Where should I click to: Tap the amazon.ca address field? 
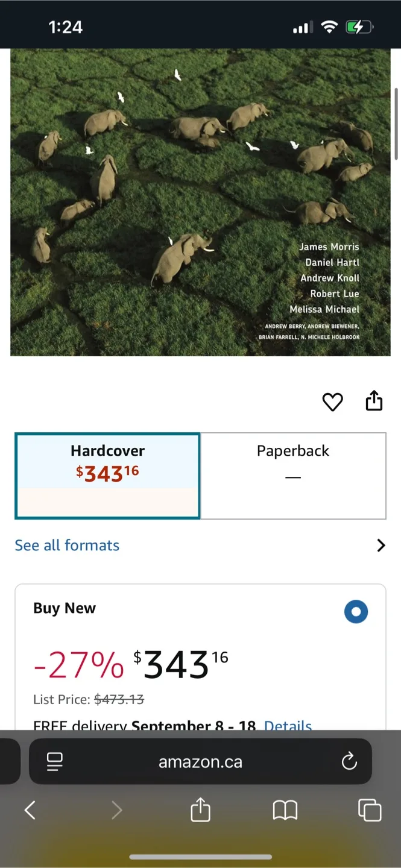pos(200,762)
